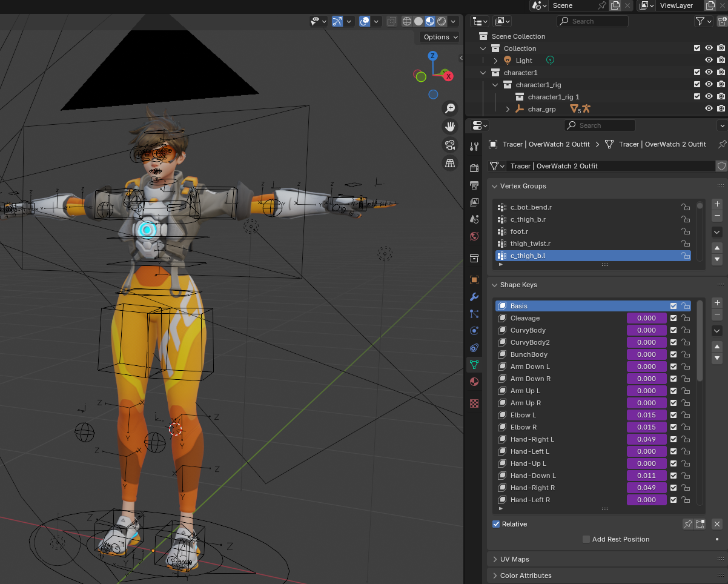The image size is (728, 584).
Task: Click the viewport zoom magnifier icon
Action: (x=450, y=108)
